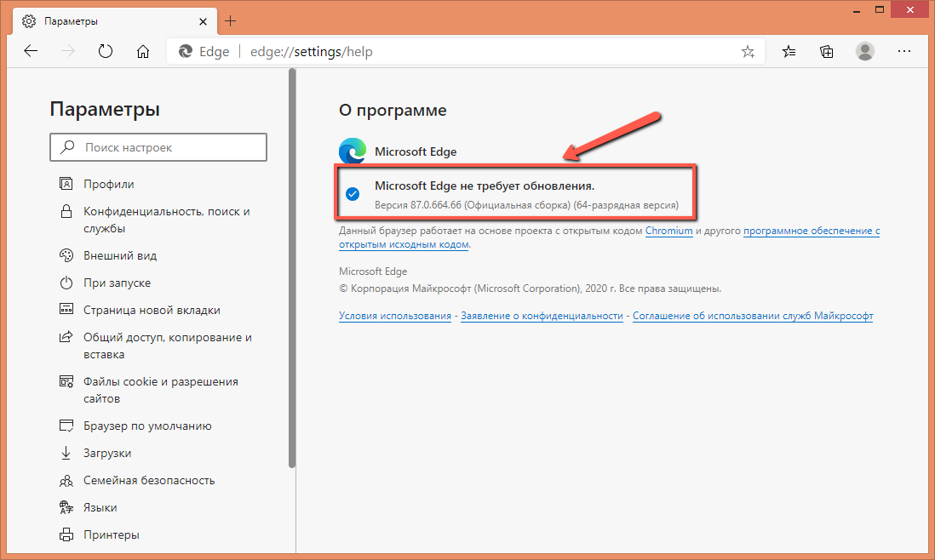Click the forward navigation arrow
The width and height of the screenshot is (935, 560).
[68, 52]
